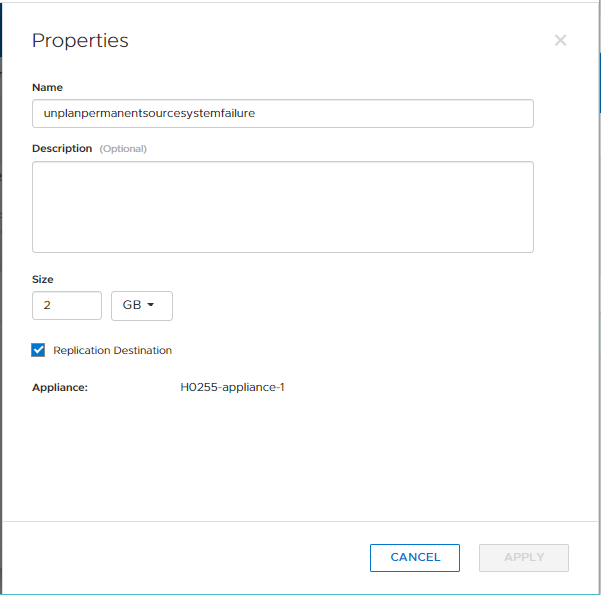Image resolution: width=601 pixels, height=595 pixels.
Task: Click into the Name text field
Action: (282, 113)
